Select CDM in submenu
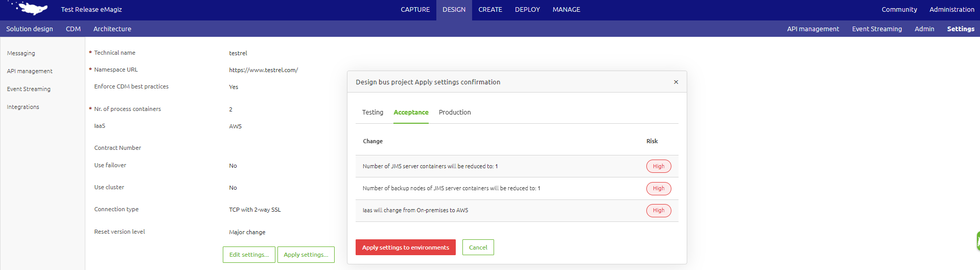The image size is (980, 270). 73,29
